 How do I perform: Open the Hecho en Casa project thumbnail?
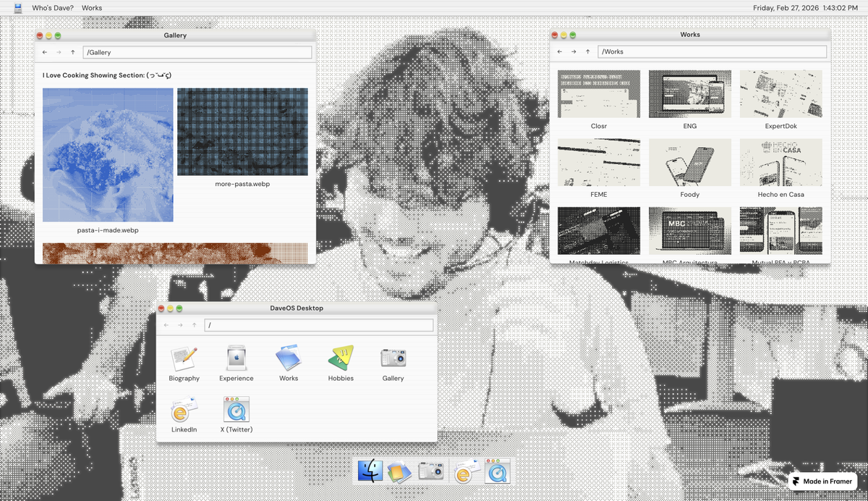coord(781,162)
